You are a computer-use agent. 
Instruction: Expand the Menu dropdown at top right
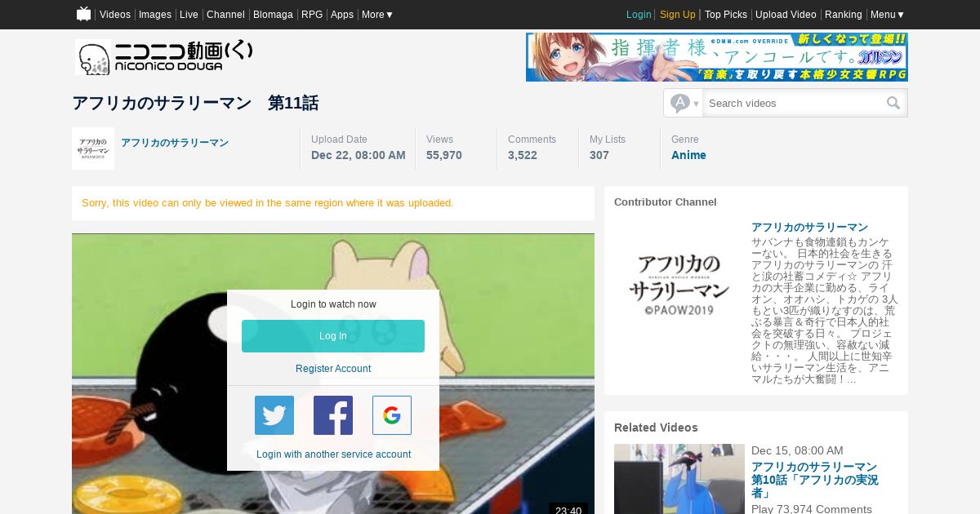[x=888, y=15]
